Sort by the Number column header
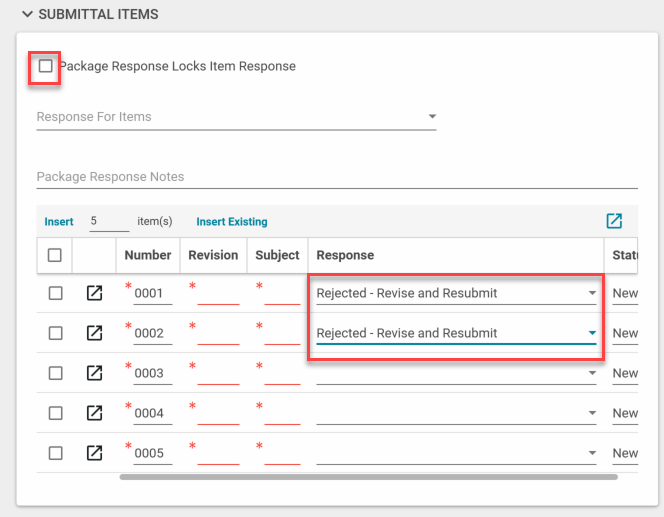 tap(147, 255)
